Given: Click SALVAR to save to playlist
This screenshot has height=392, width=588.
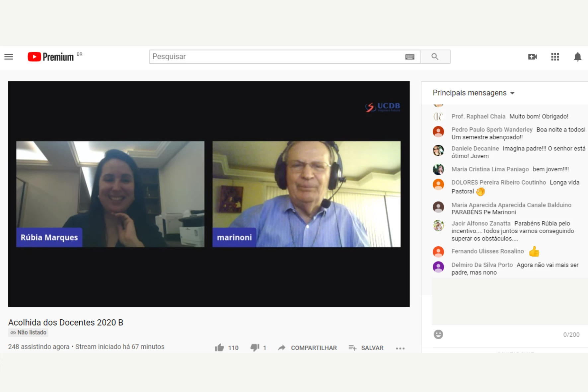Looking at the screenshot, I should pyautogui.click(x=366, y=348).
